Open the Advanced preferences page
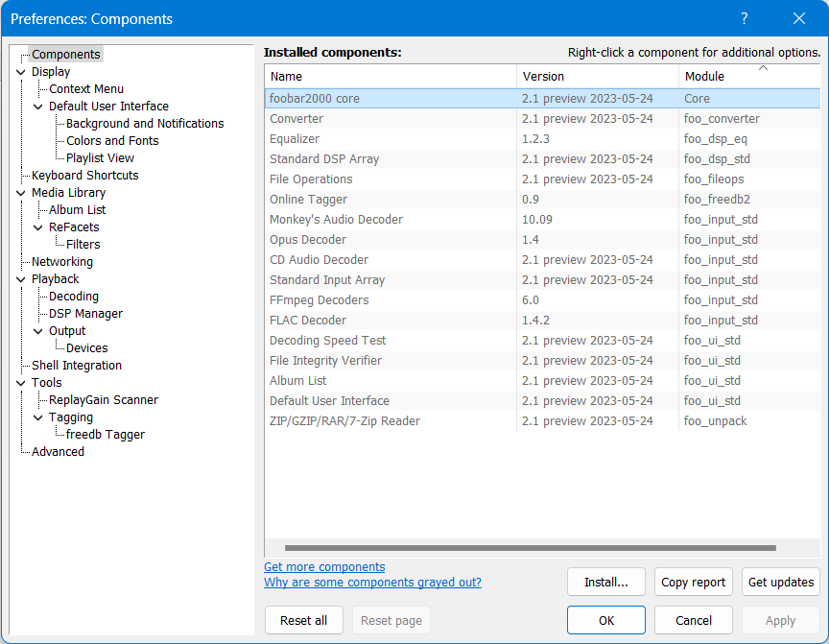Screen dimensions: 829x644 (58, 452)
